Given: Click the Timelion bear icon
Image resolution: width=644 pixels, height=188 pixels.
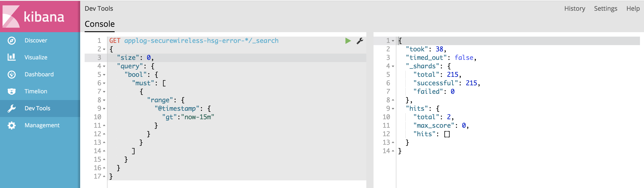Looking at the screenshot, I should [11, 91].
